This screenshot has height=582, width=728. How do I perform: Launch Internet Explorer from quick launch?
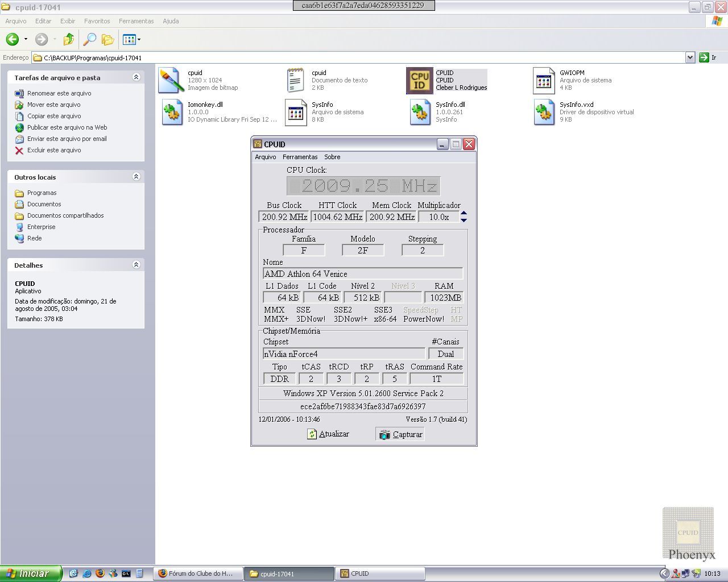click(86, 573)
